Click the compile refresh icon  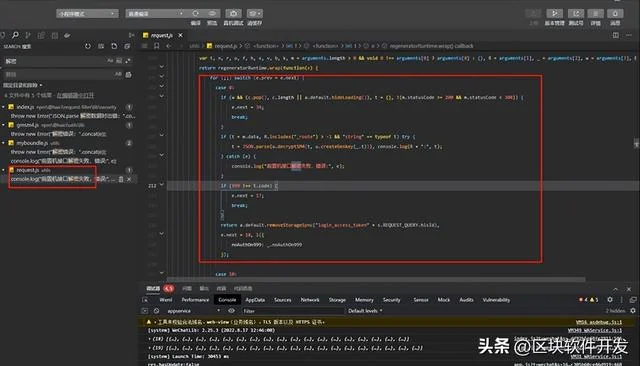click(x=196, y=13)
